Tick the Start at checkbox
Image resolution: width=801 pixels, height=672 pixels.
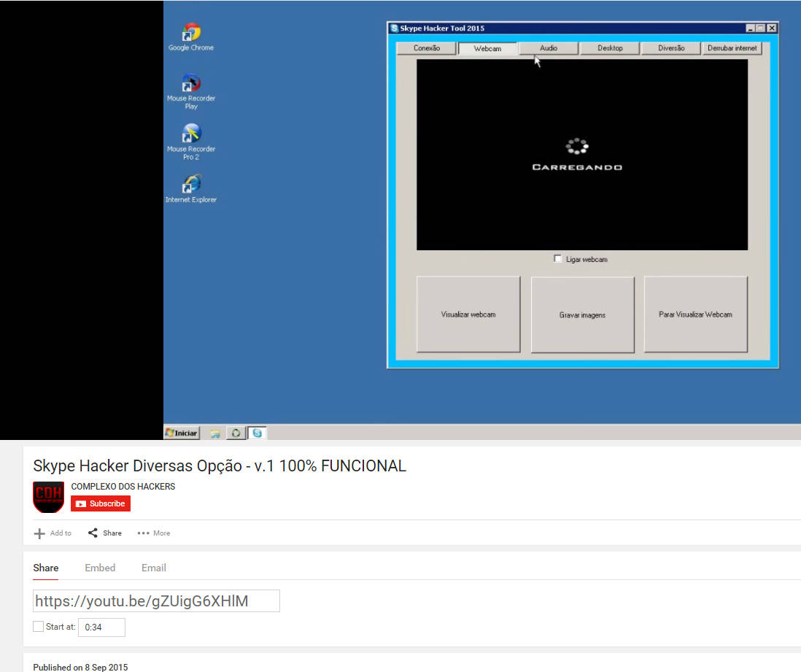click(x=39, y=627)
